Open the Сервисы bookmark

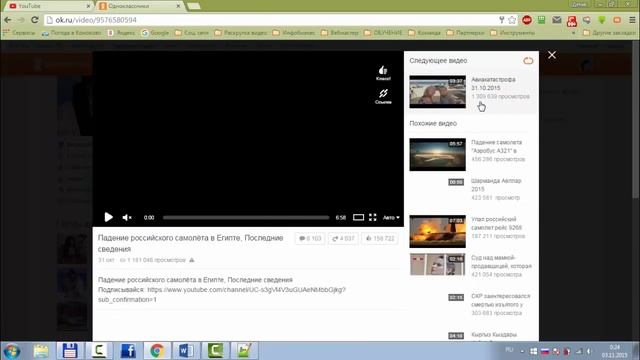coord(19,32)
